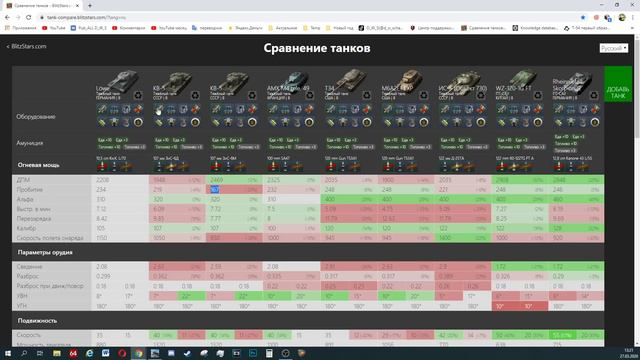
Task: Toggle WZ-120-1G FT's Топливо +3 provision
Action: point(534,147)
